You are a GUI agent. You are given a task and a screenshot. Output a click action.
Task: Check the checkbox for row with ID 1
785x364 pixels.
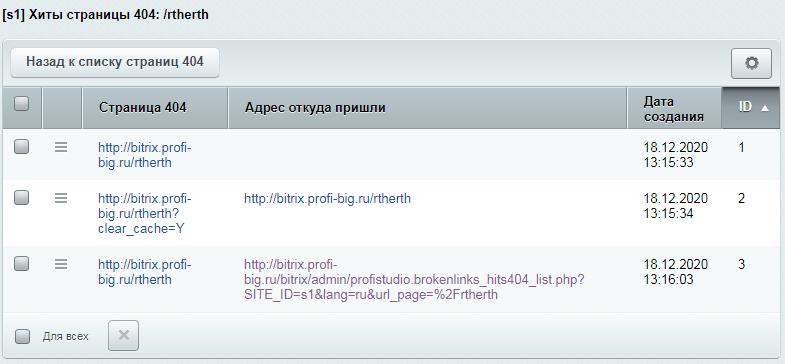[x=21, y=147]
